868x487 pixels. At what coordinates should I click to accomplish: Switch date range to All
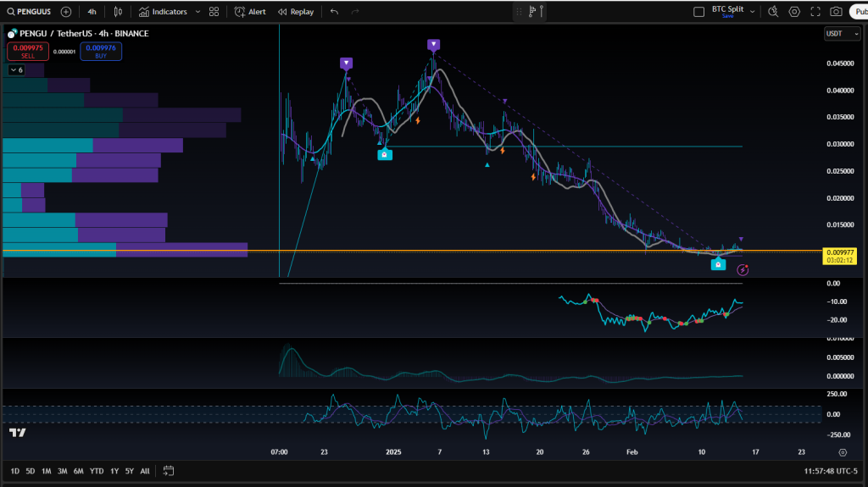coord(145,471)
